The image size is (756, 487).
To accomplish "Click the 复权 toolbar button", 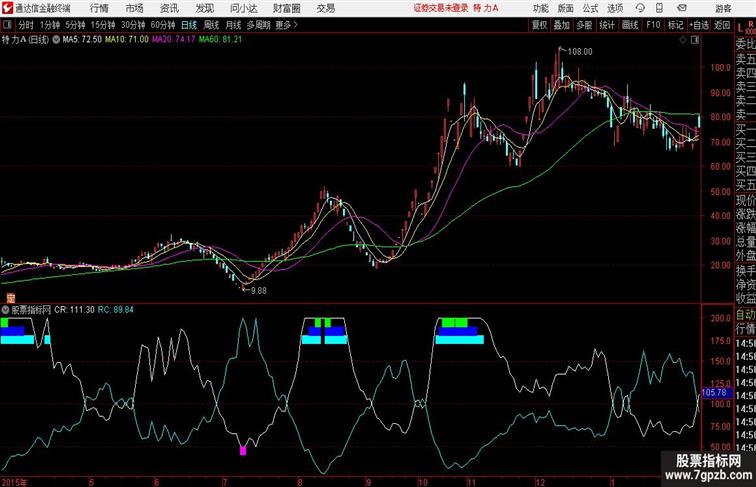I will pyautogui.click(x=539, y=25).
